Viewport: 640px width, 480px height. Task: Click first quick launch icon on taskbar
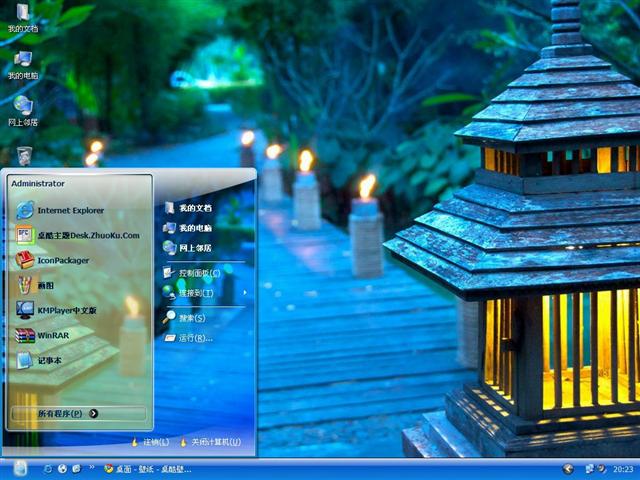tap(48, 469)
